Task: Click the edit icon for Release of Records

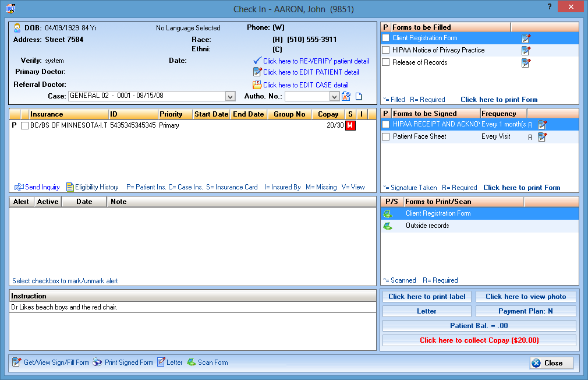Action: click(526, 63)
